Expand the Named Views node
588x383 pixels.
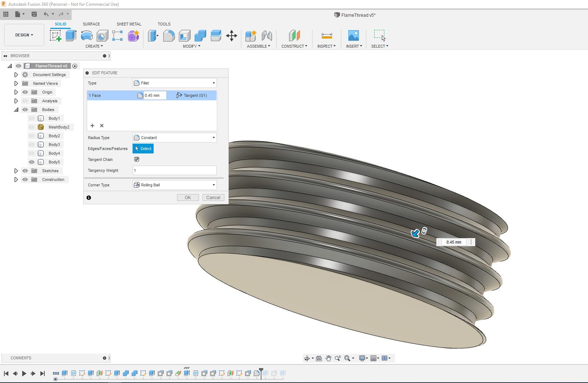16,83
